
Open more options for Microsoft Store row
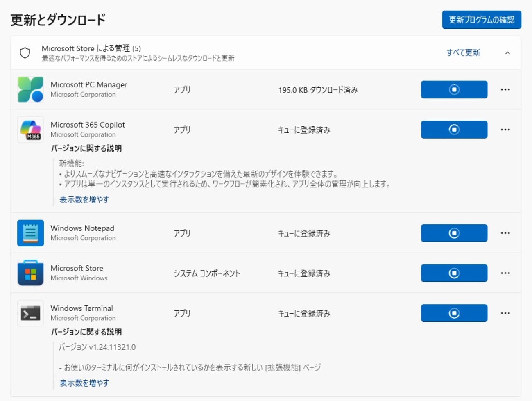(505, 273)
